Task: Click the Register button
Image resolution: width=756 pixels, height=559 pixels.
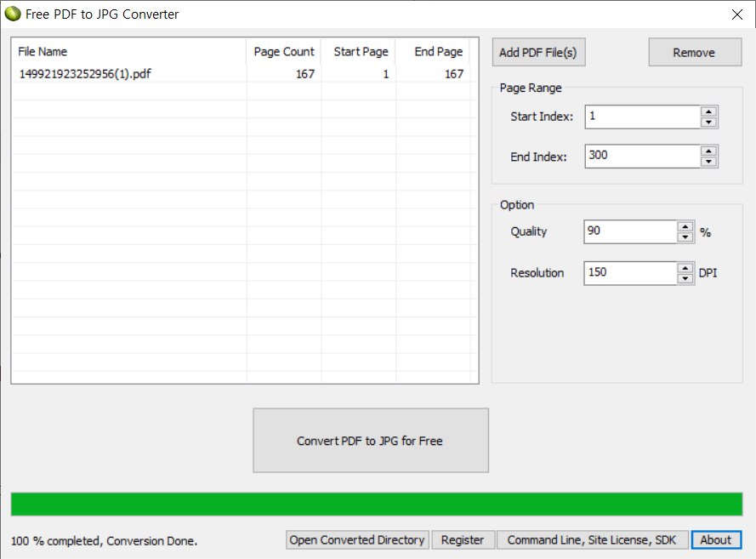Action: point(463,539)
